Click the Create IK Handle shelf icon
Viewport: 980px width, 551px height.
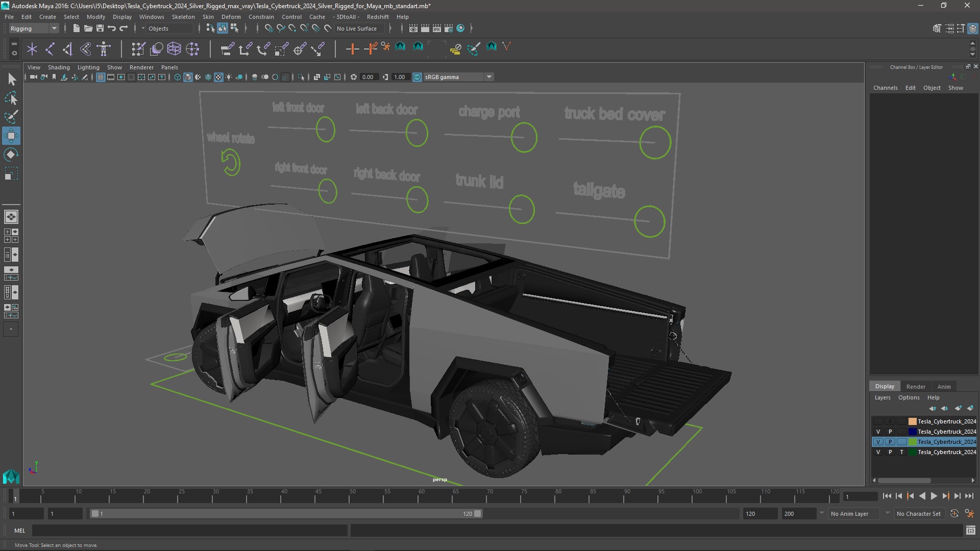(x=68, y=49)
